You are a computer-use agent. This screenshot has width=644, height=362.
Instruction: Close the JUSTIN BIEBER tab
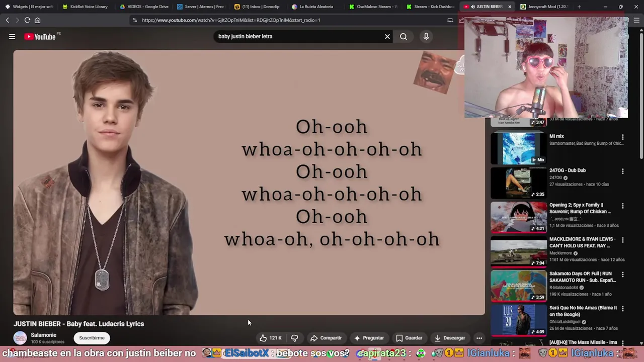(x=510, y=7)
